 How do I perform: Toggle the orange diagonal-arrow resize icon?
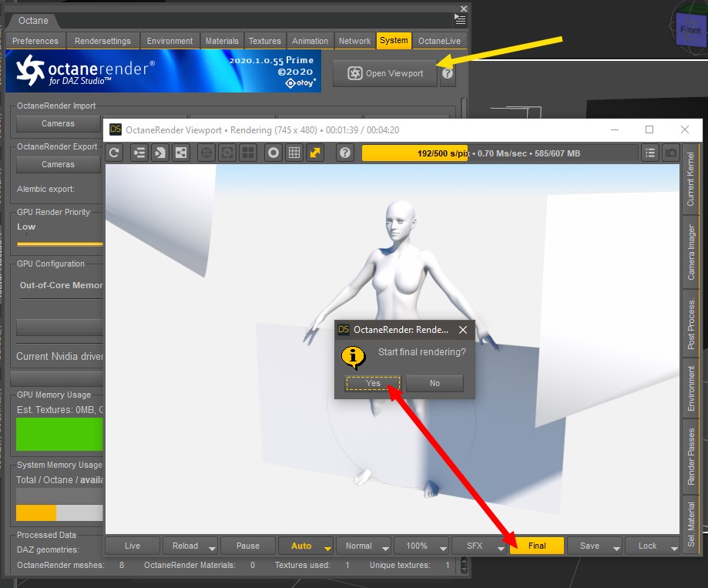pyautogui.click(x=315, y=153)
